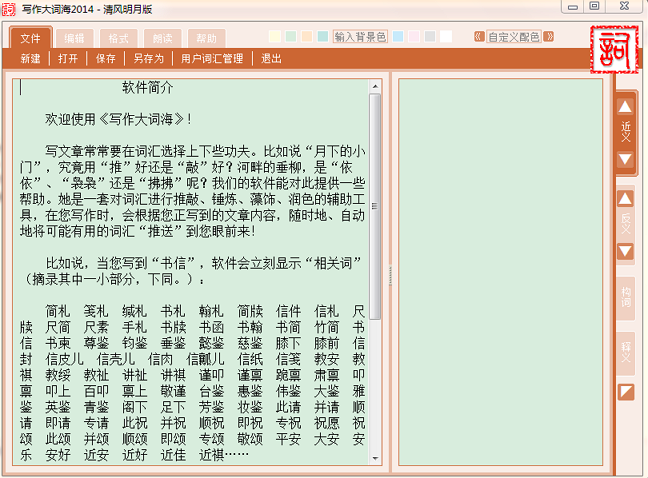Image resolution: width=648 pixels, height=478 pixels.
Task: Choose the light yellow background swatch
Action: coord(275,36)
